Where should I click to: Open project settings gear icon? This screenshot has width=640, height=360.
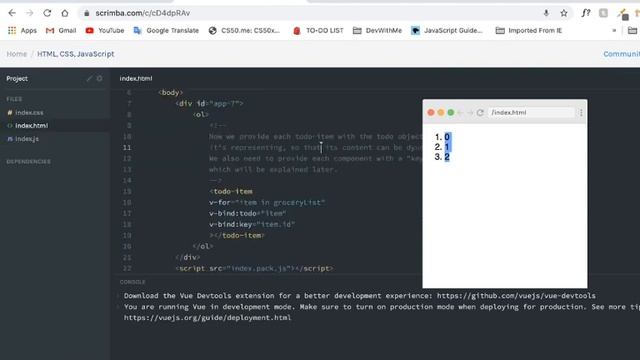[100, 78]
